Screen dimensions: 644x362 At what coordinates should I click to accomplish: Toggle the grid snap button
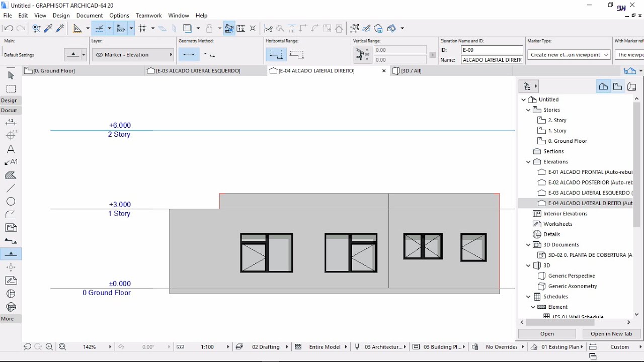pyautogui.click(x=143, y=28)
